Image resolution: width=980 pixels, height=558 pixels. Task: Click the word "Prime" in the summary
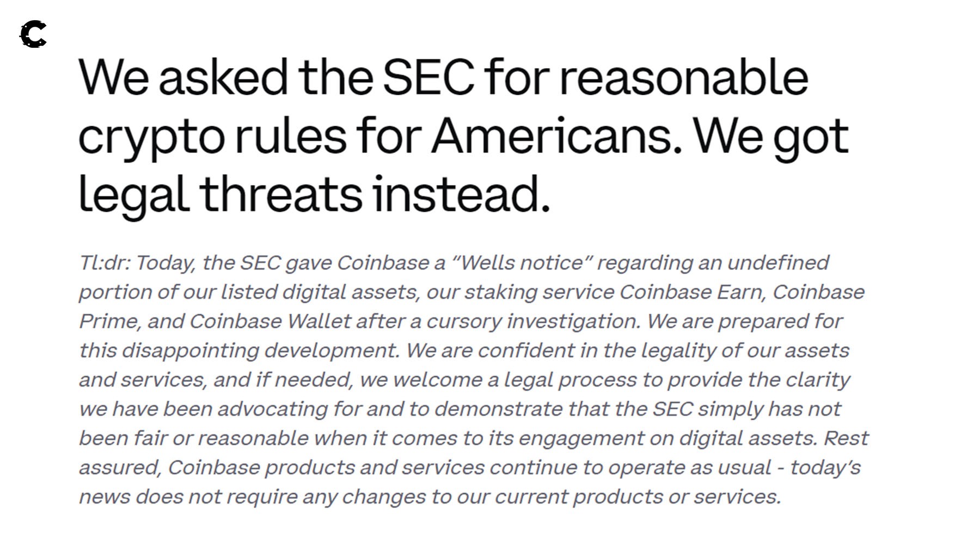109,321
